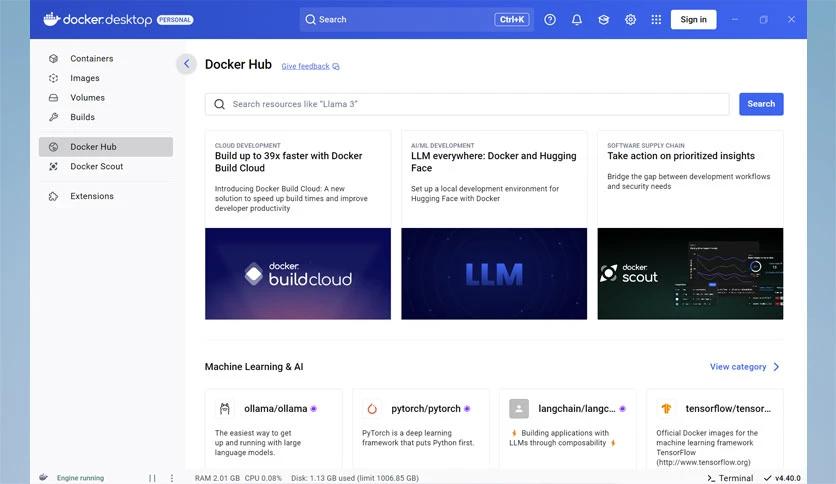Open Settings gear icon in header
This screenshot has height=484, width=836.
(x=630, y=20)
